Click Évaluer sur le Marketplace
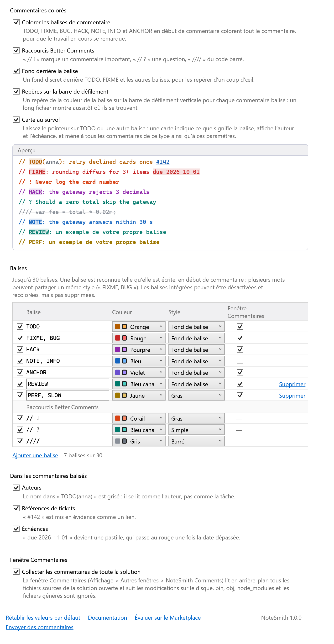 pos(168,618)
